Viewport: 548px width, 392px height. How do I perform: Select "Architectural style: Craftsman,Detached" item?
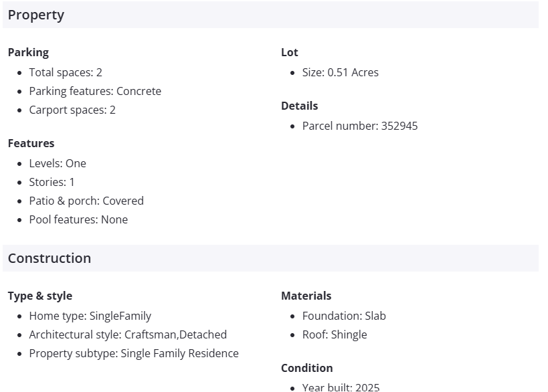[x=128, y=334]
